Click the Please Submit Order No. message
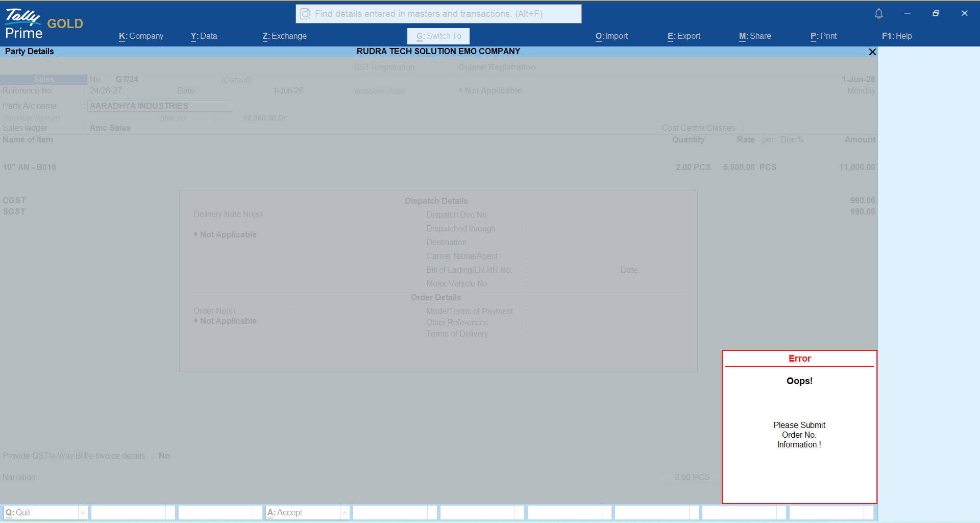This screenshot has height=523, width=980. pos(799,435)
